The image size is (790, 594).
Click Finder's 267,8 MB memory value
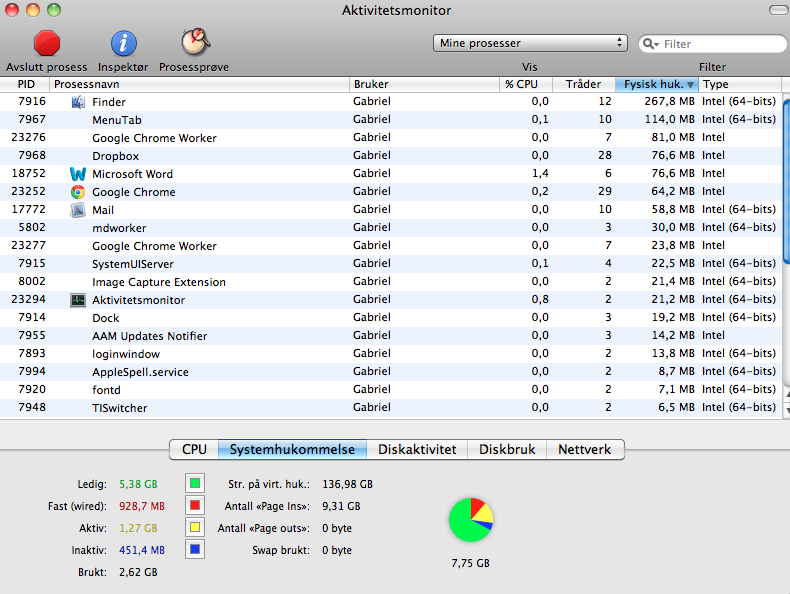(669, 101)
